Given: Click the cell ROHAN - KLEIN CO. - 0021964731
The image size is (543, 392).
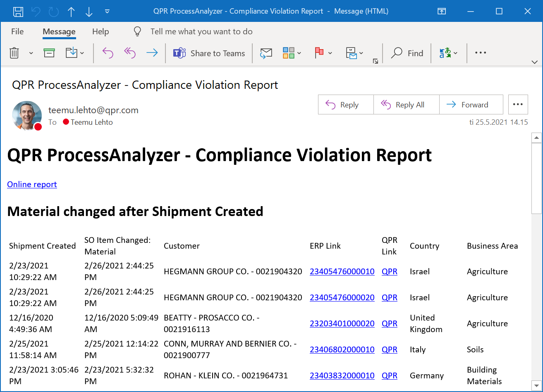Looking at the screenshot, I should (226, 375).
